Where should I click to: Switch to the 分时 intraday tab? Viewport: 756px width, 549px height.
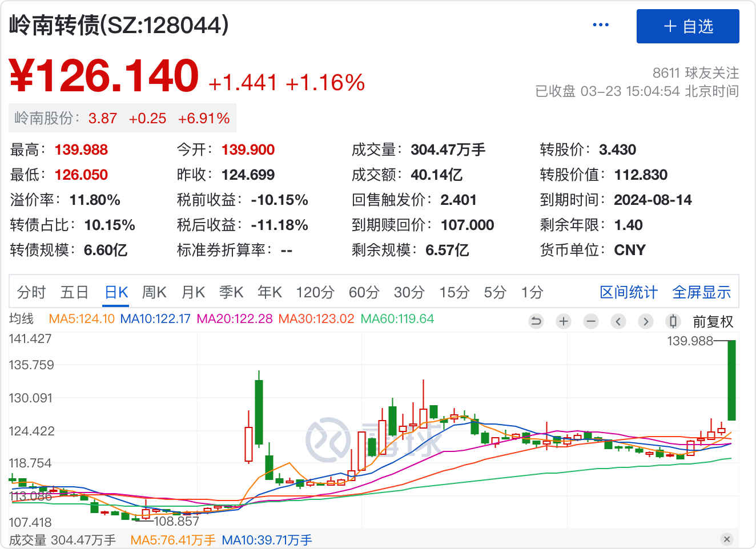(x=31, y=292)
